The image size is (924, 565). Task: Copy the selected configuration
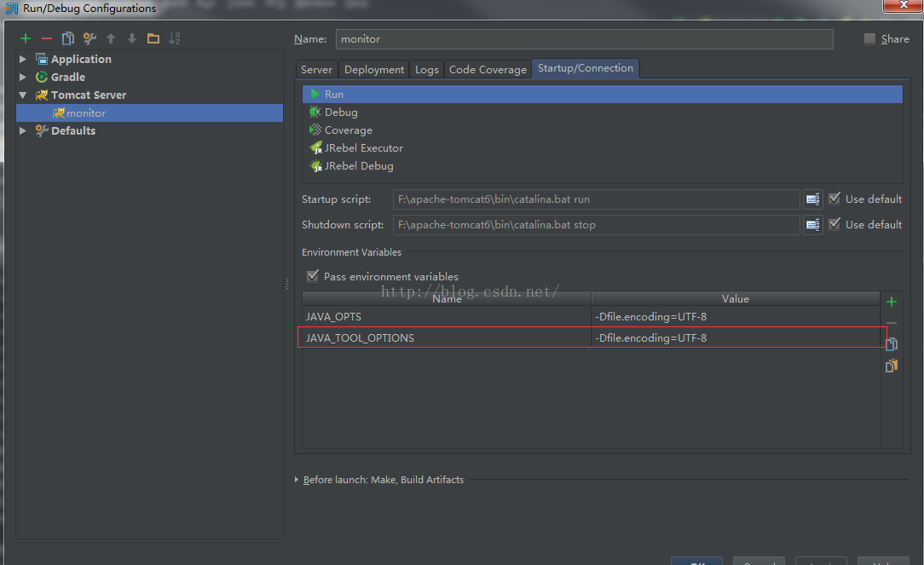68,39
